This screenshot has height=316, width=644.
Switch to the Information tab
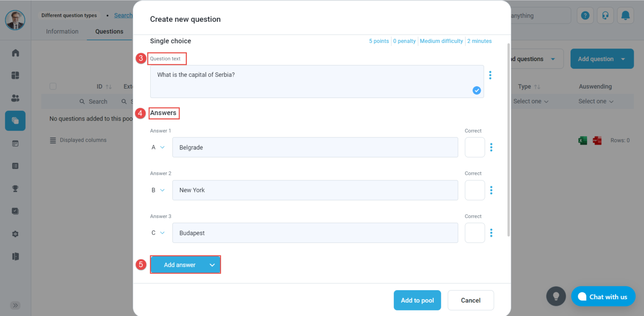click(62, 31)
